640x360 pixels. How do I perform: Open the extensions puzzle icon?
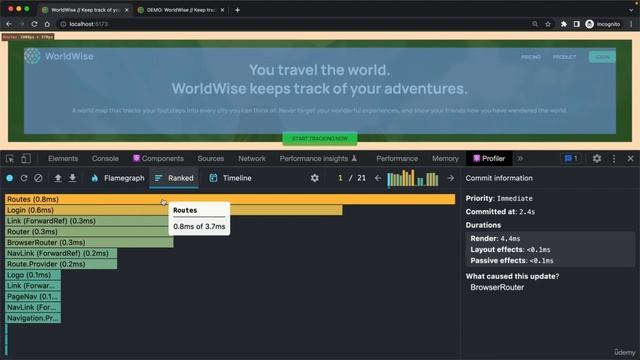(x=564, y=24)
